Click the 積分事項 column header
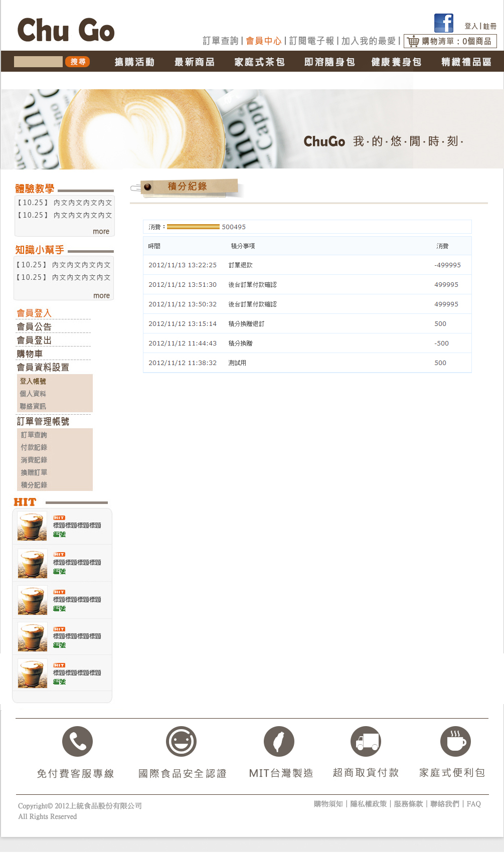Screen dimensions: 504x853 click(x=243, y=246)
